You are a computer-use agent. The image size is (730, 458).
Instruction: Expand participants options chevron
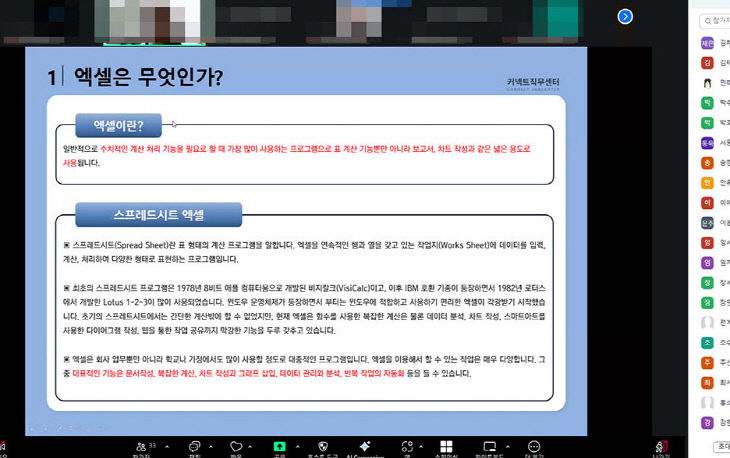coord(167,447)
